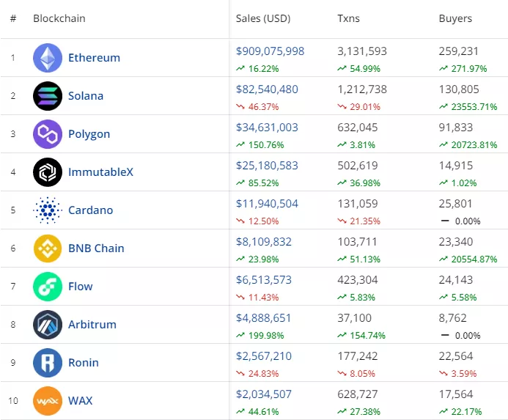The image size is (508, 420).
Task: Click Arbitrum sales change 199.98%
Action: click(x=260, y=336)
